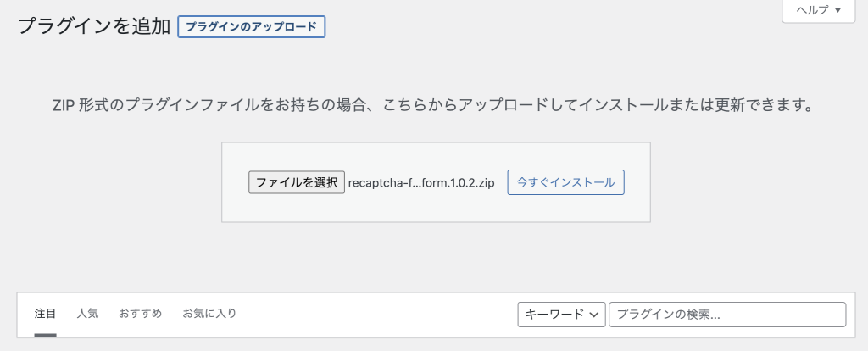Click the ファイルを選択 file chooser button
The width and height of the screenshot is (868, 351).
pos(297,182)
